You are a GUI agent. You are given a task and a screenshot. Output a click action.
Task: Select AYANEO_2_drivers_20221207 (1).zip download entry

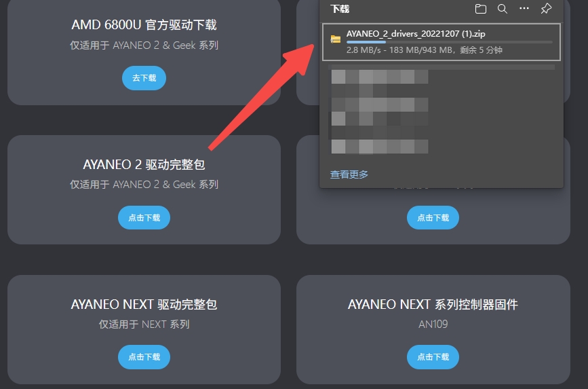click(442, 41)
